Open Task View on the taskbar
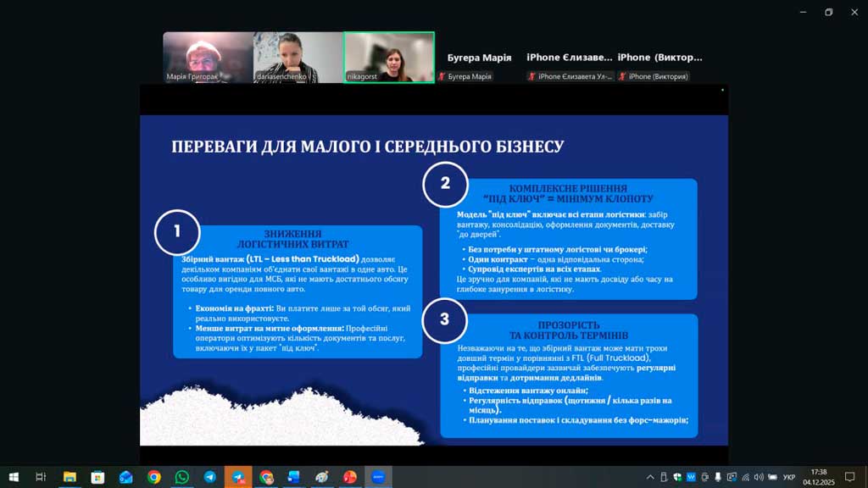 41,477
